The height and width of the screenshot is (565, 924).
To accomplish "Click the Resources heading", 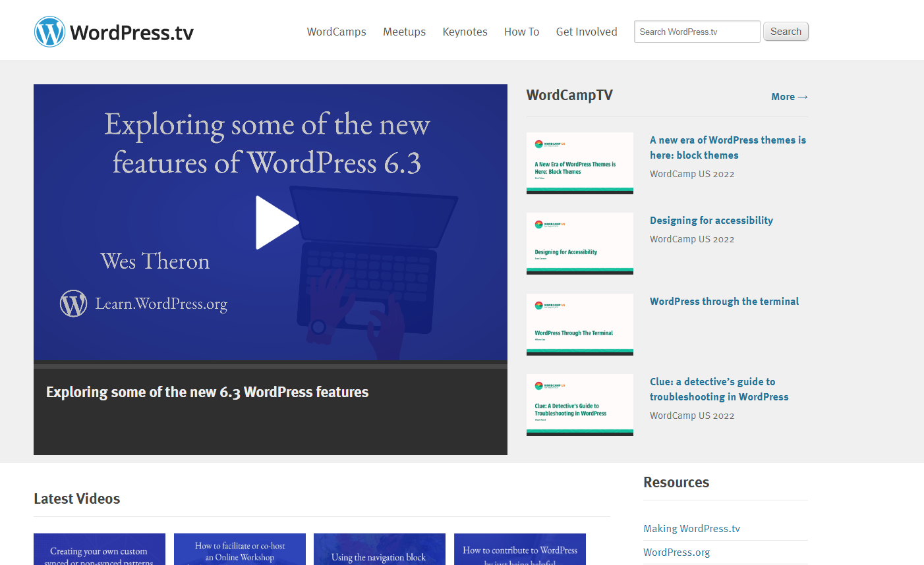I will (x=676, y=483).
